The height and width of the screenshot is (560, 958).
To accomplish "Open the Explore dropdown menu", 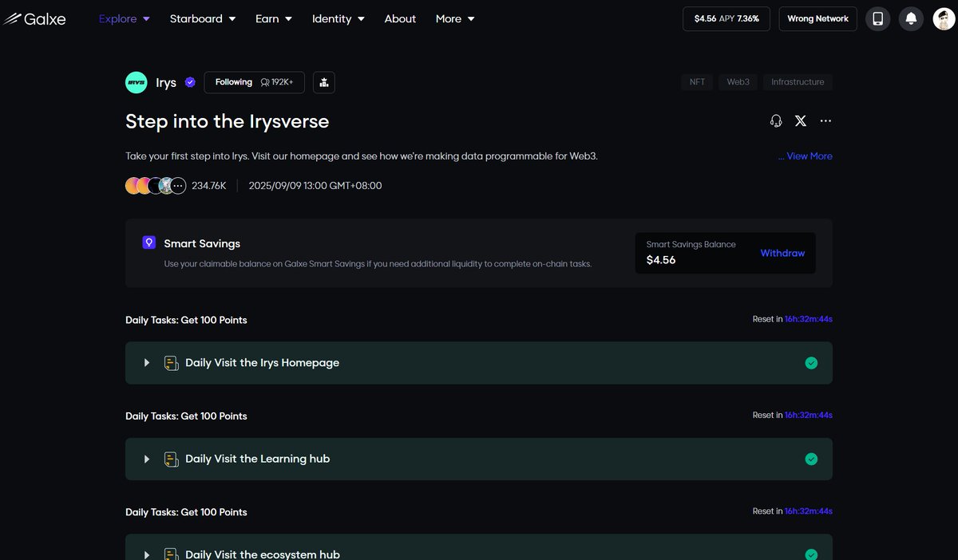I will (x=124, y=18).
